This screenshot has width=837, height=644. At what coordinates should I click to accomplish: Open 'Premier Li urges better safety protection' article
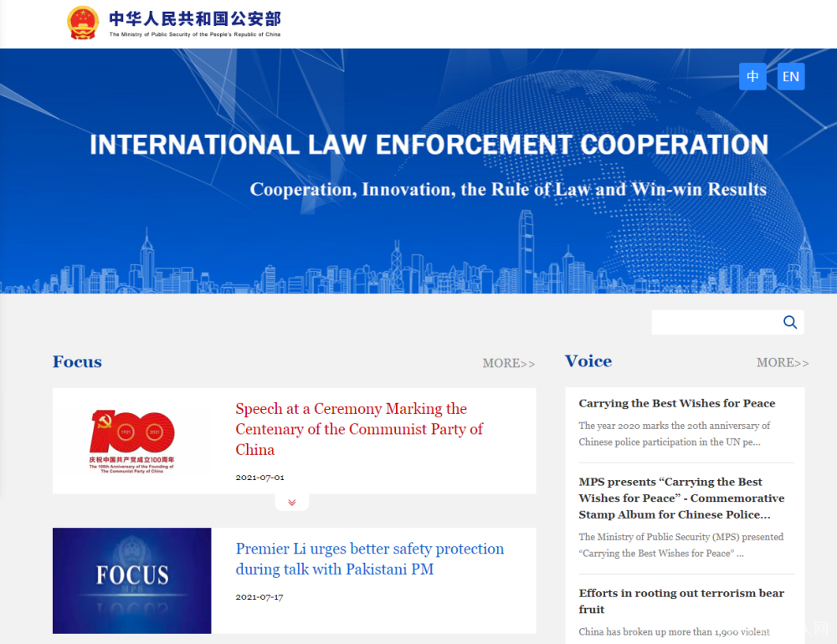[x=370, y=559]
